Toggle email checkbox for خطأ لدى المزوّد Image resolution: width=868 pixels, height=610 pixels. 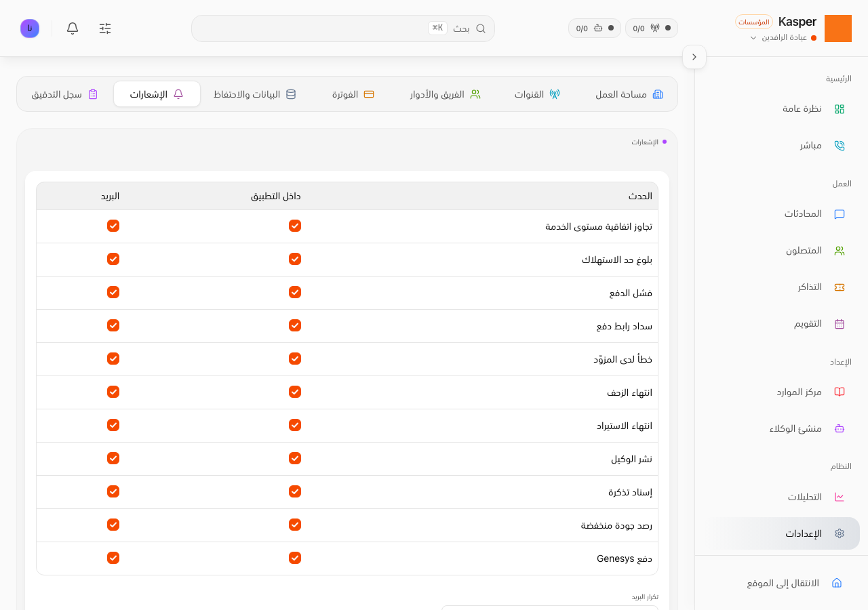click(x=113, y=359)
